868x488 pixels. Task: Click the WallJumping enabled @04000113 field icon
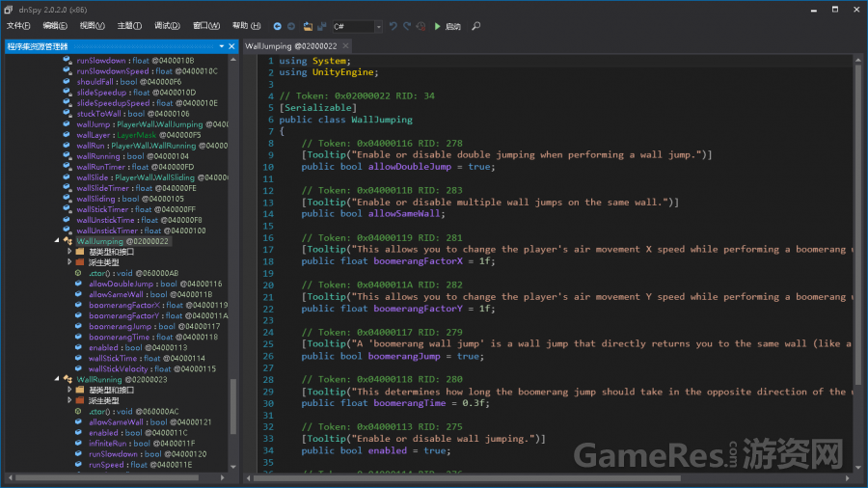tap(79, 347)
